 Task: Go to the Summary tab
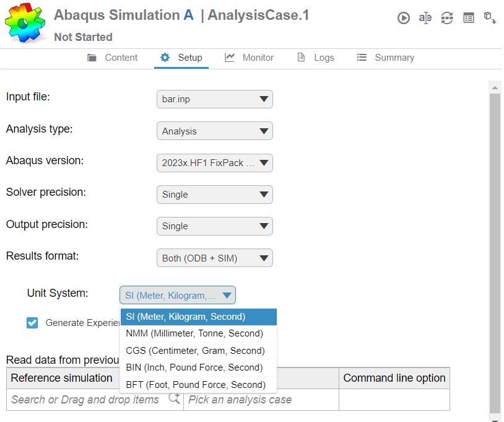pyautogui.click(x=386, y=58)
